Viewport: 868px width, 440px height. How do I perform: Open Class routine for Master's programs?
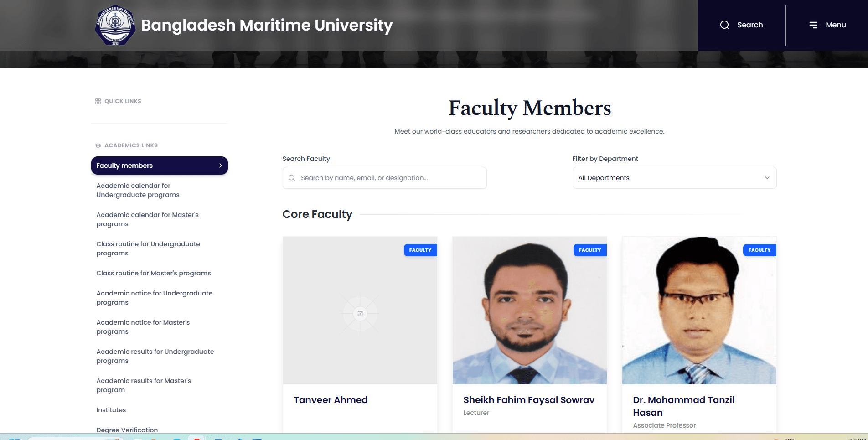[154, 273]
